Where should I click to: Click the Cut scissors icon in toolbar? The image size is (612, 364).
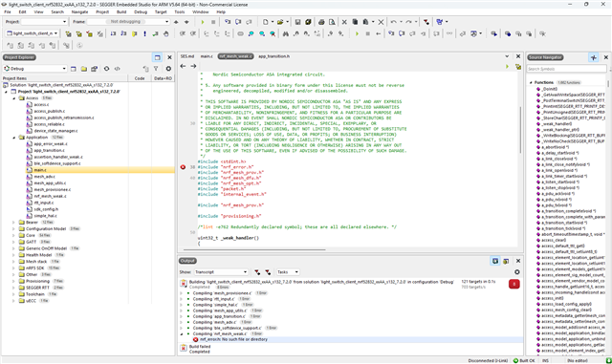tap(344, 22)
